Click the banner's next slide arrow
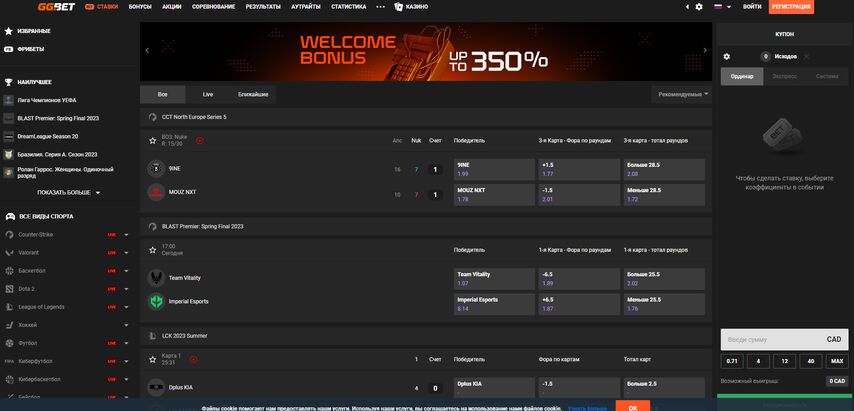 705,50
